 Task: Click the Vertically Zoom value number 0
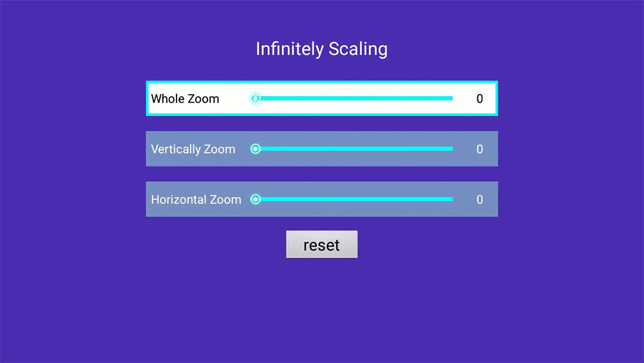point(479,149)
